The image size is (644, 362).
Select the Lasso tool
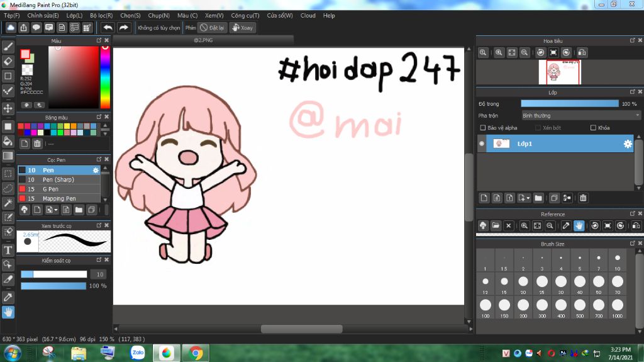(8, 188)
